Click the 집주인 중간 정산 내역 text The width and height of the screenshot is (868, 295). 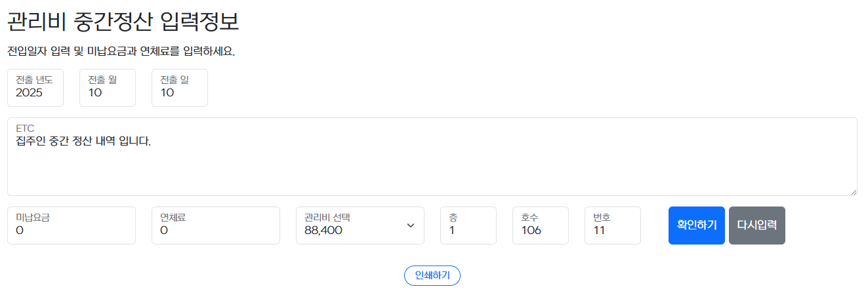pos(83,141)
